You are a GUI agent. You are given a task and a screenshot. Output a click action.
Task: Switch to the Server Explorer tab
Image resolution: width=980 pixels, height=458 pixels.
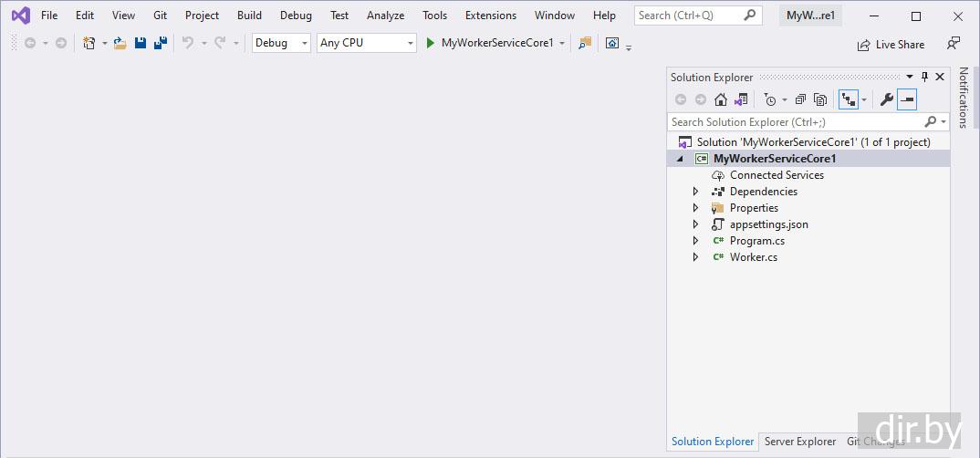(799, 442)
